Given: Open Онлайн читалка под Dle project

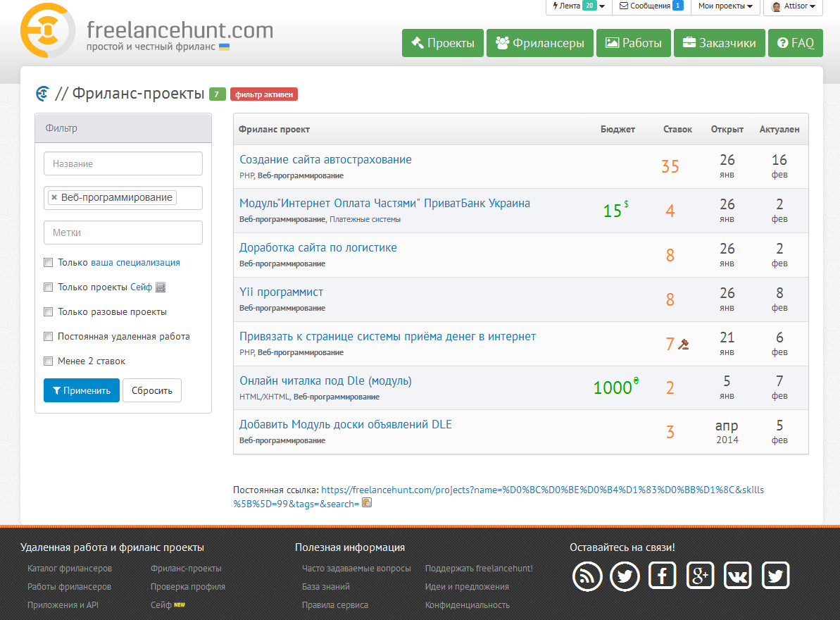Looking at the screenshot, I should tap(325, 381).
